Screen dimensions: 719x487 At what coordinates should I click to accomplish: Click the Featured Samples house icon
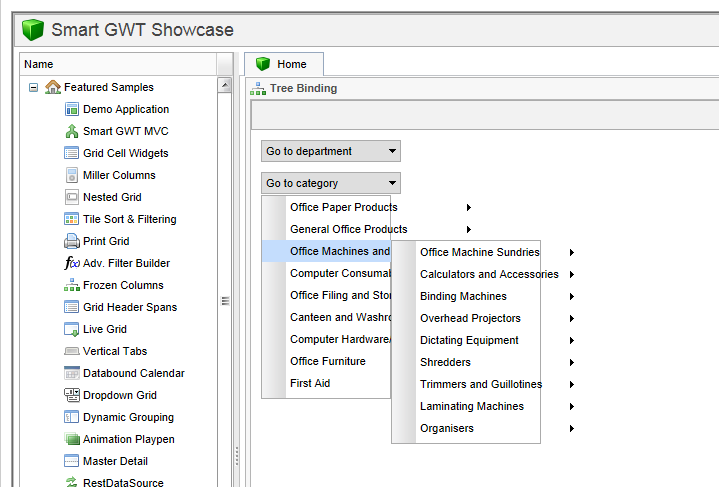click(53, 87)
